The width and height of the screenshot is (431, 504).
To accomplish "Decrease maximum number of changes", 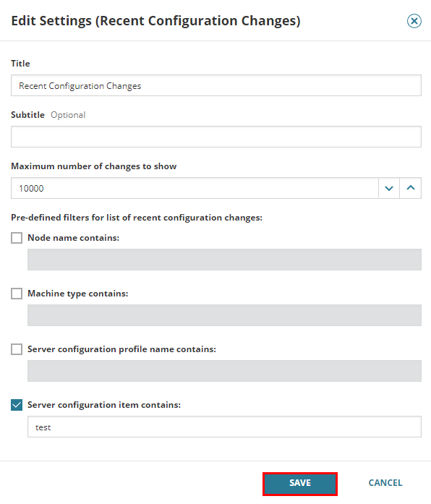I will [x=389, y=188].
